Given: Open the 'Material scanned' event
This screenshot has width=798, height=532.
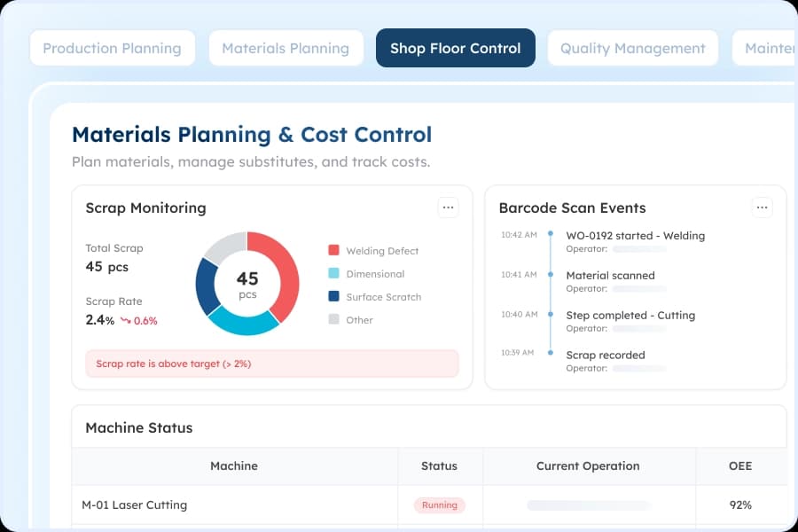Looking at the screenshot, I should 610,276.
